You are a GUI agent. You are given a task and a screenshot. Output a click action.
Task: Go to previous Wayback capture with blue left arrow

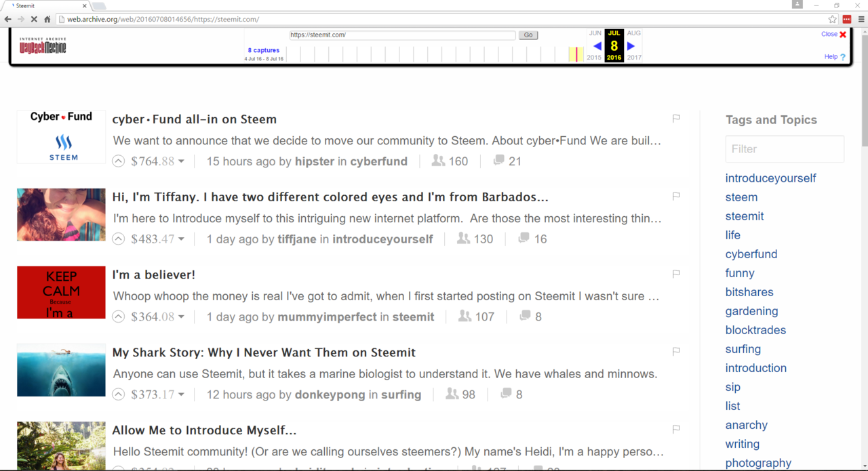point(597,46)
